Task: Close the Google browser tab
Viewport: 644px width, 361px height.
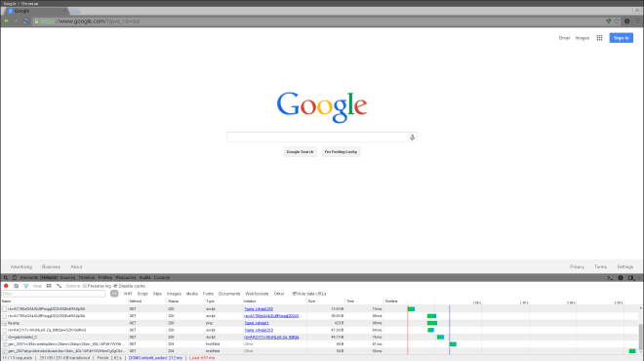Action: 64,11
